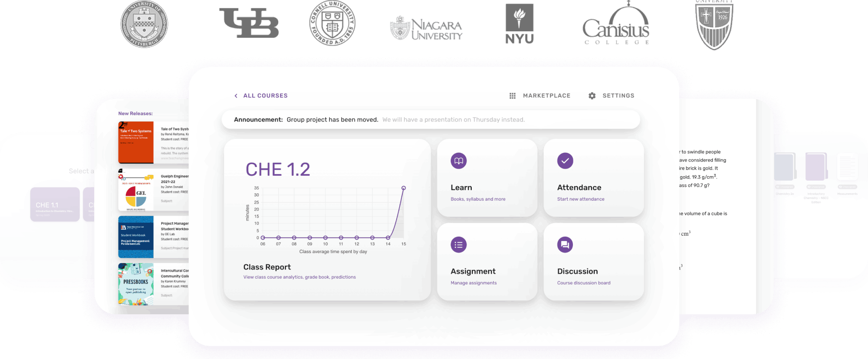Click the Niagara University logo
The width and height of the screenshot is (868, 359).
426,29
